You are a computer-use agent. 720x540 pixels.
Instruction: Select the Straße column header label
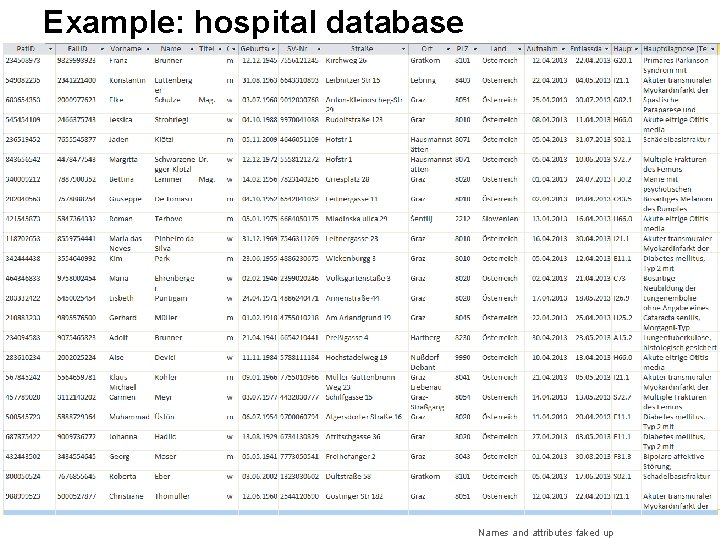pos(362,49)
